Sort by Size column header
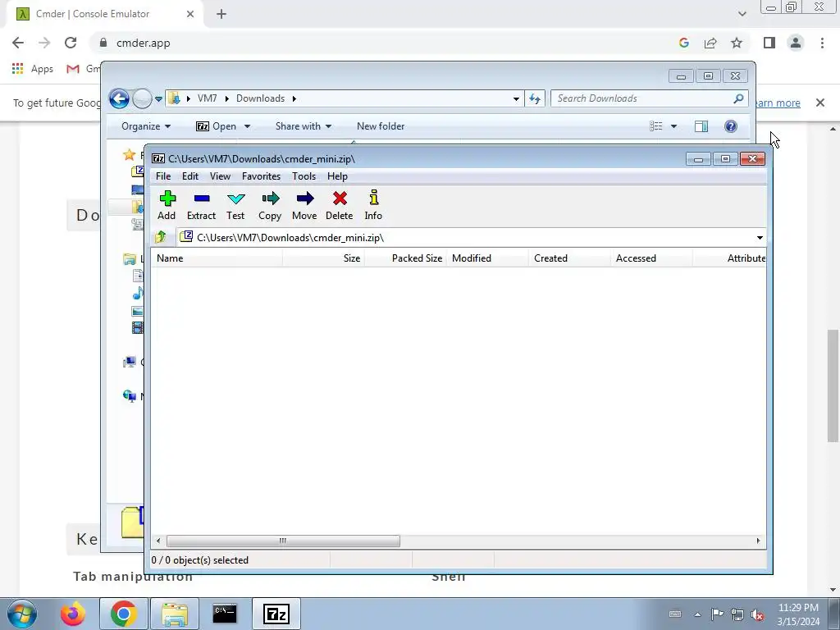Image resolution: width=840 pixels, height=630 pixels. 323,258
